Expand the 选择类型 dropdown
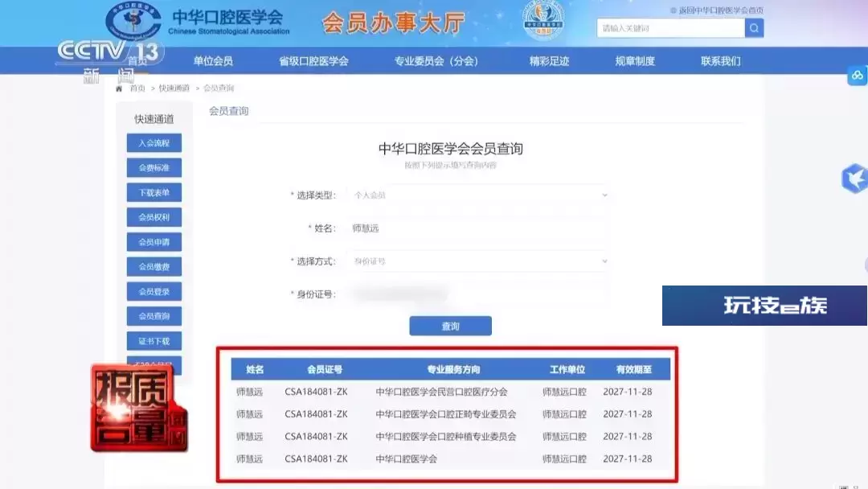 point(478,195)
